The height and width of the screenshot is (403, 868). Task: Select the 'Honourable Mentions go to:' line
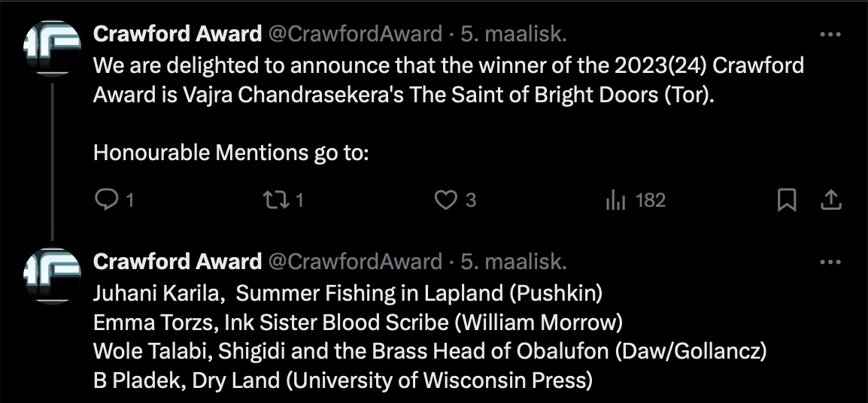[231, 152]
